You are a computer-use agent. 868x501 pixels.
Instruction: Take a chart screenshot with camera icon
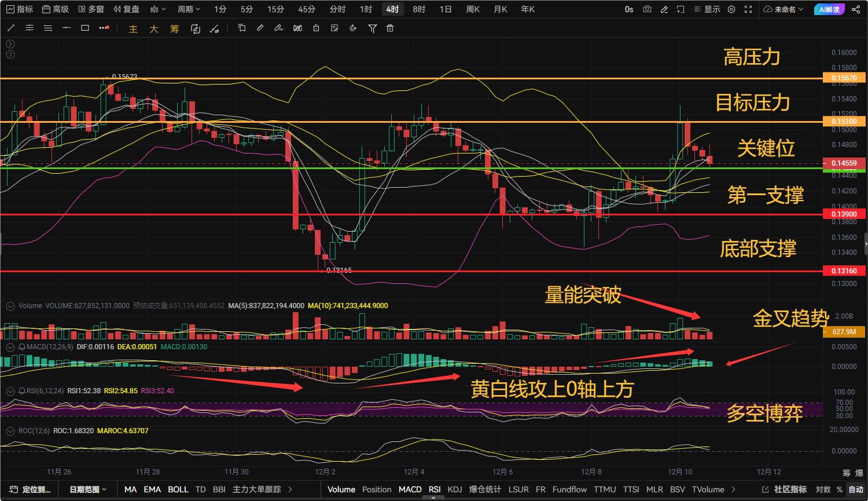click(647, 9)
